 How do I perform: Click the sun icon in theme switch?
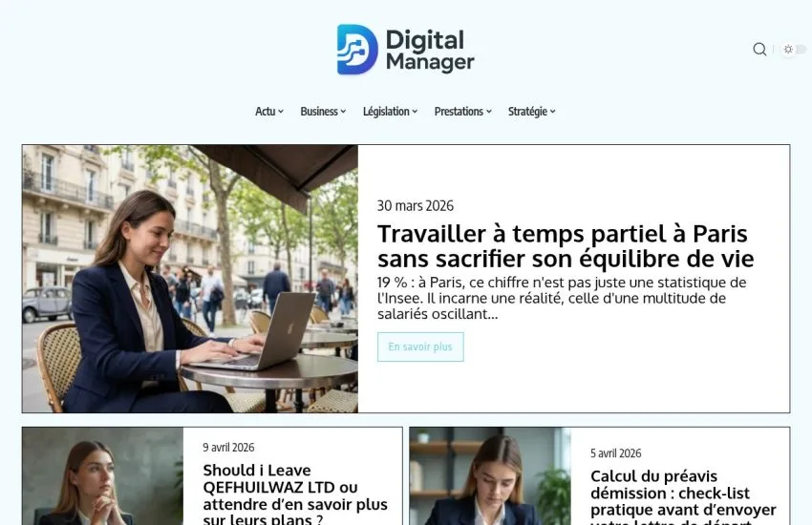click(788, 49)
